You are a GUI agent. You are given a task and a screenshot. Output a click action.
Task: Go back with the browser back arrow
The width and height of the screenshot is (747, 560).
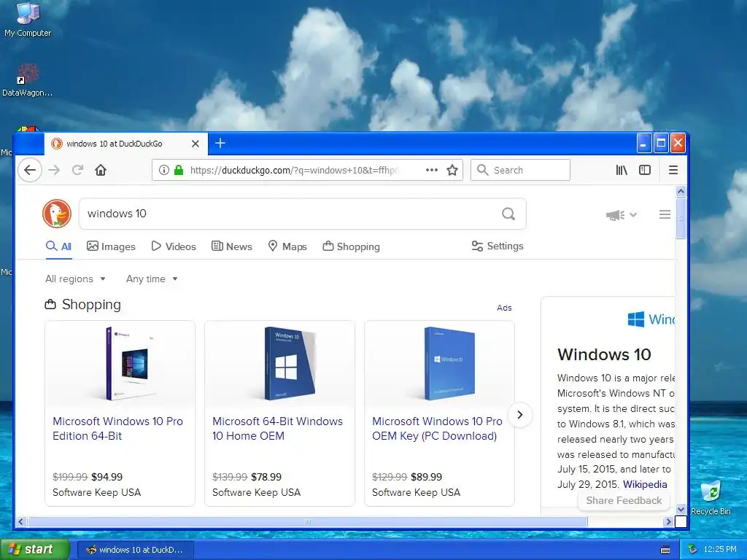click(x=30, y=170)
